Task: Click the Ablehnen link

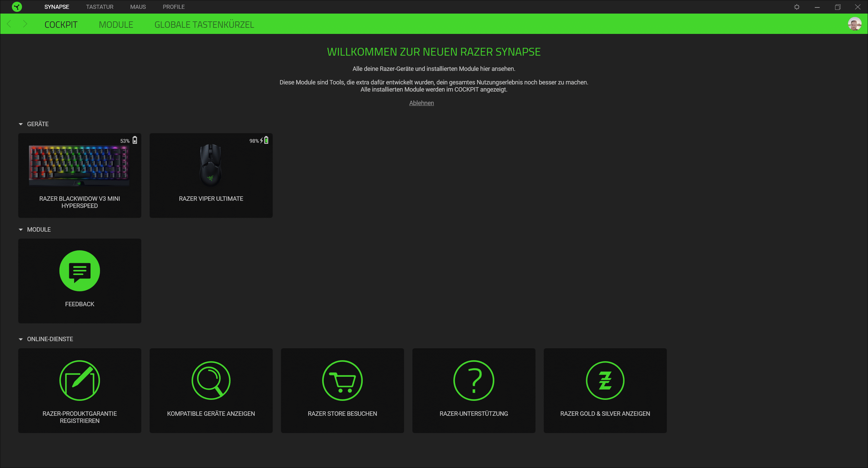Action: coord(421,103)
